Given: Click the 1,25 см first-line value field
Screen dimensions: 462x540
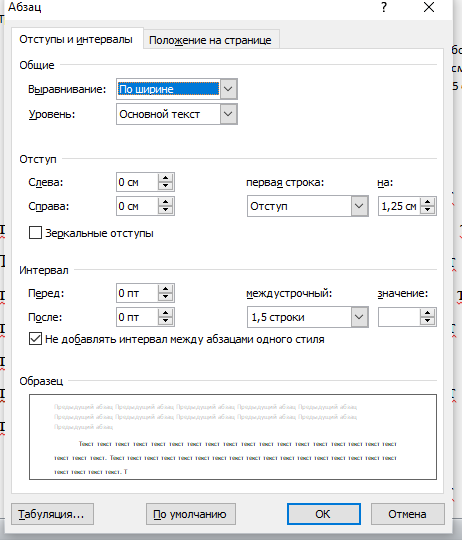Looking at the screenshot, I should coord(399,206).
